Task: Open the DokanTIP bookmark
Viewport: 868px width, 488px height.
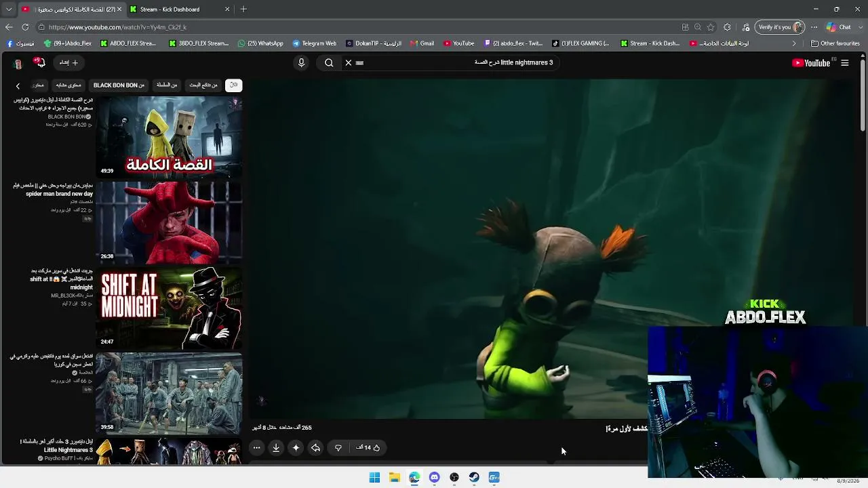Action: (x=374, y=43)
